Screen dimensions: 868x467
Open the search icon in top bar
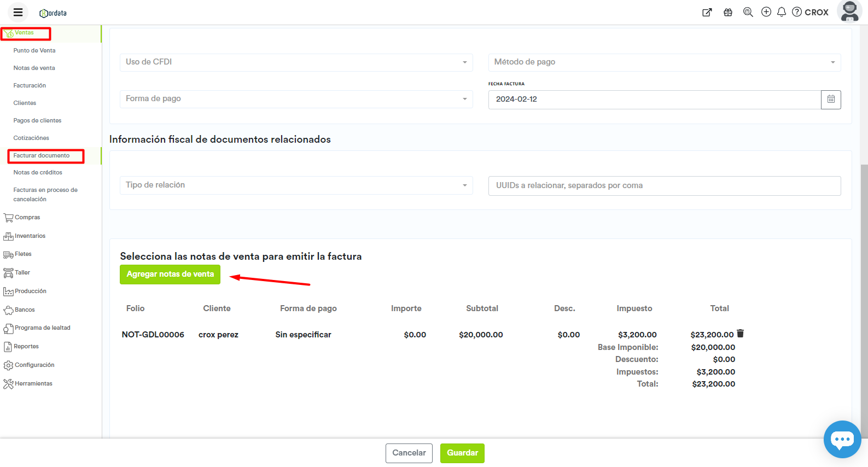pyautogui.click(x=748, y=12)
